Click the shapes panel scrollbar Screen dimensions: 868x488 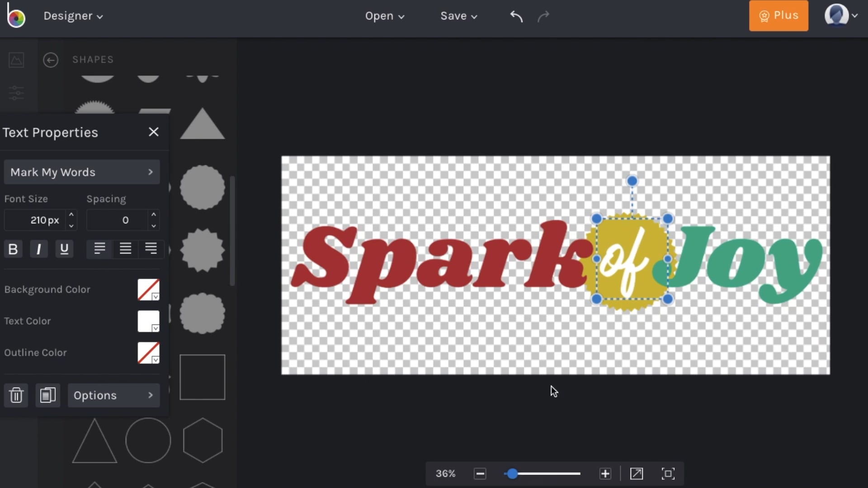(x=232, y=230)
